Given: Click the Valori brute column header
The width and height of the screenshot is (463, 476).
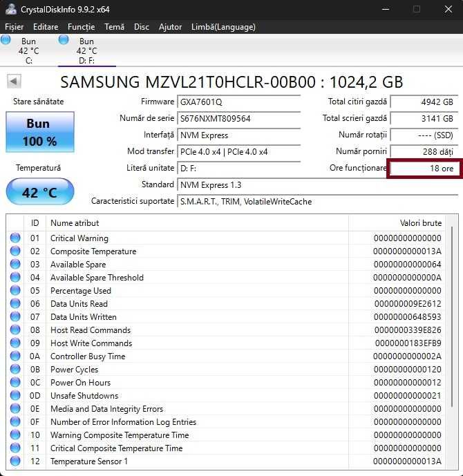Looking at the screenshot, I should point(397,223).
